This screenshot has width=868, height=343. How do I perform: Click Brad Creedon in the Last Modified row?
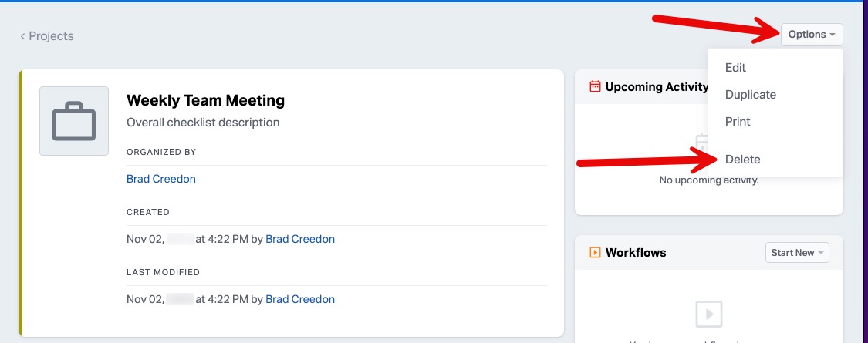pos(300,299)
